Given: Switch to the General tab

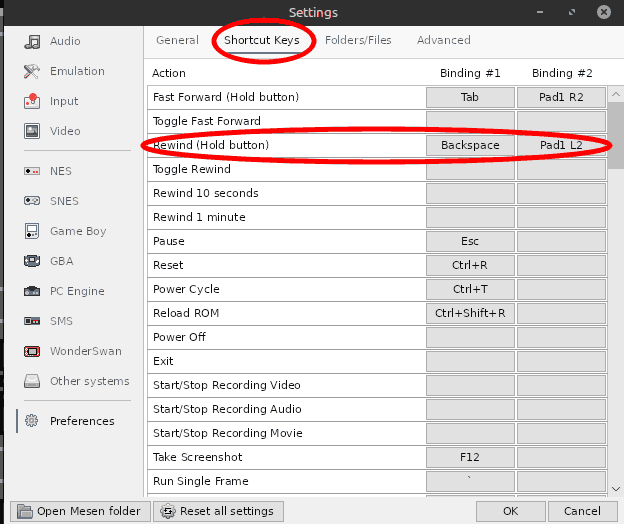Looking at the screenshot, I should tap(177, 40).
